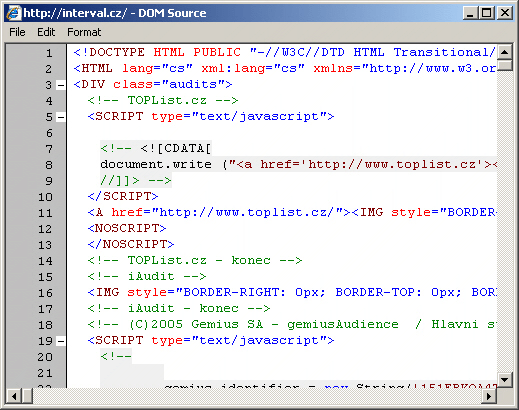Click the document.write code on line 8

pos(299,164)
